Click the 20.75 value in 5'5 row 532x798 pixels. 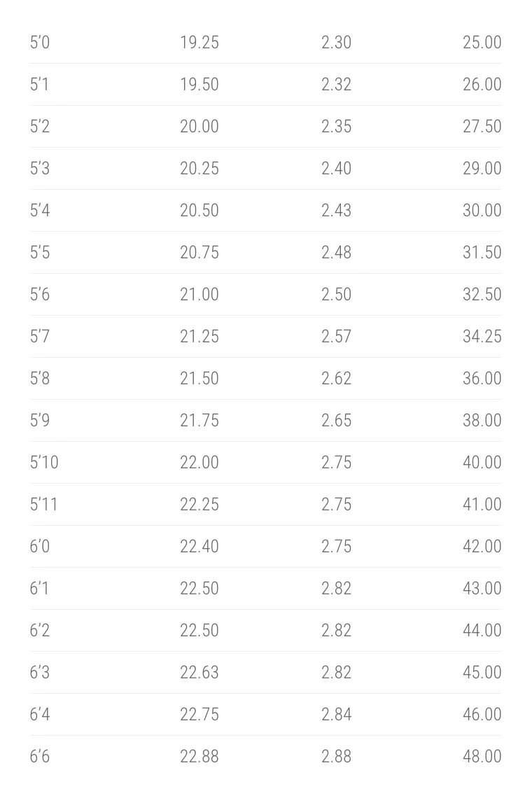click(199, 253)
